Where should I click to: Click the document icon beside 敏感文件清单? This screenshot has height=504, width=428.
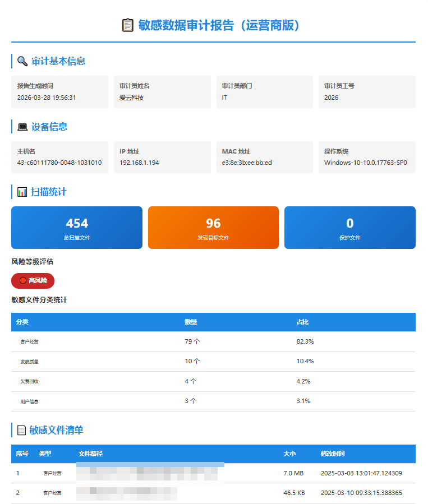pyautogui.click(x=21, y=430)
